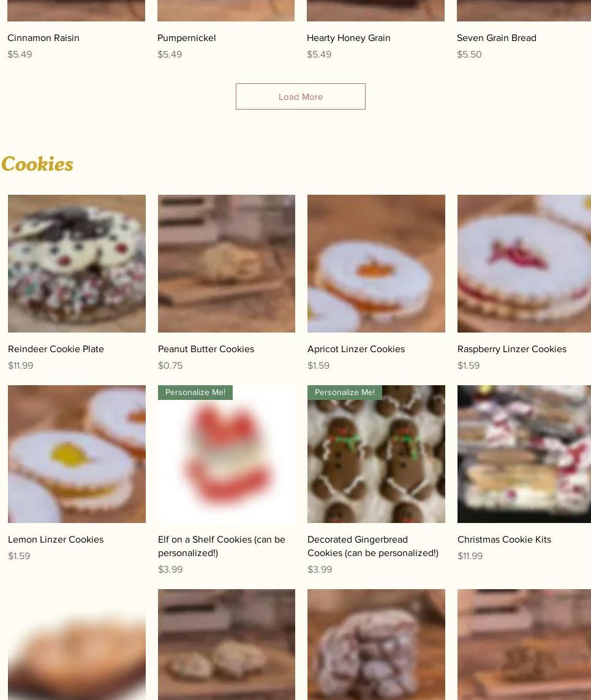
Task: Open the Pumpernickel bread link
Action: (x=187, y=38)
